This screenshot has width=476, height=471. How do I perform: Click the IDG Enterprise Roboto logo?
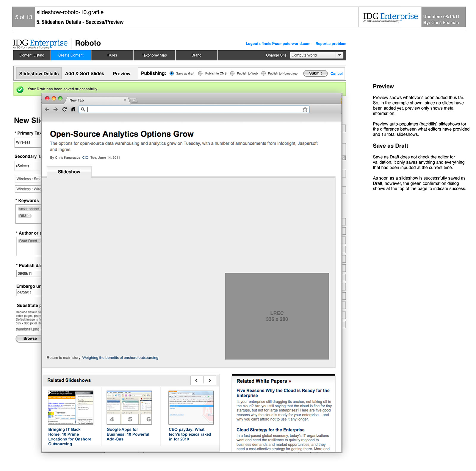[57, 43]
